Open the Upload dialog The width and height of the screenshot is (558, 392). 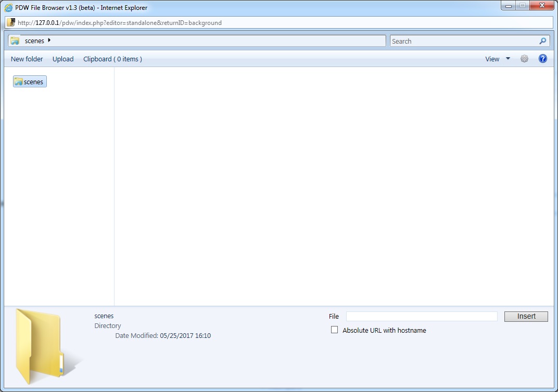point(63,59)
